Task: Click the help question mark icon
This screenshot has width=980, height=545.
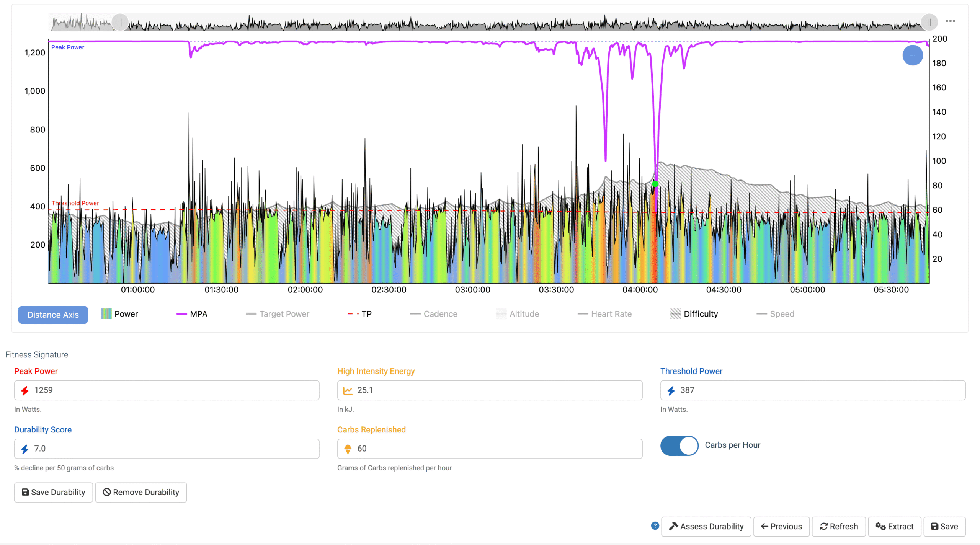Action: [x=655, y=526]
